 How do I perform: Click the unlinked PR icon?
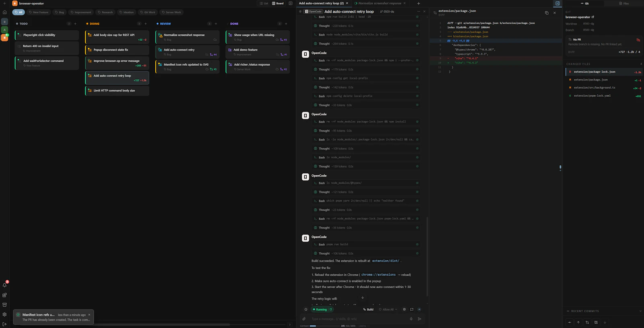638,40
